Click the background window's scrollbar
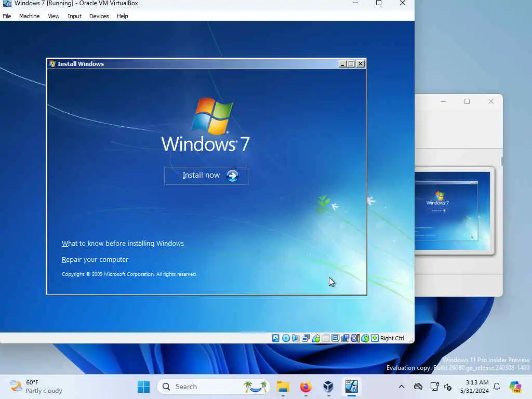The image size is (532, 399). pos(501,162)
